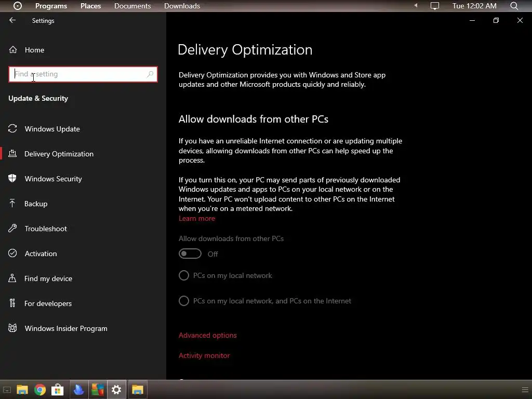Screen dimensions: 532x399
Task: Click the Learn more link
Action: pos(197,219)
